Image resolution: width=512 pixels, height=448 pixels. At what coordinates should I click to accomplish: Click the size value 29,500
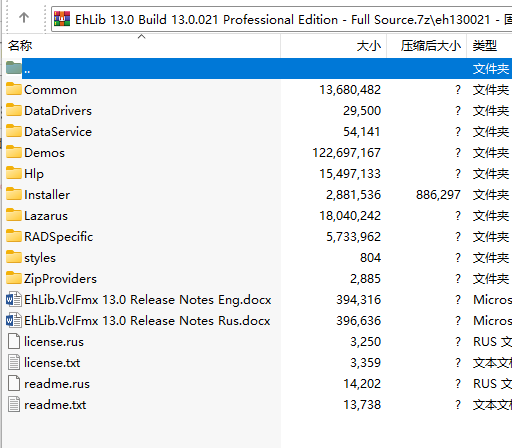pos(362,111)
